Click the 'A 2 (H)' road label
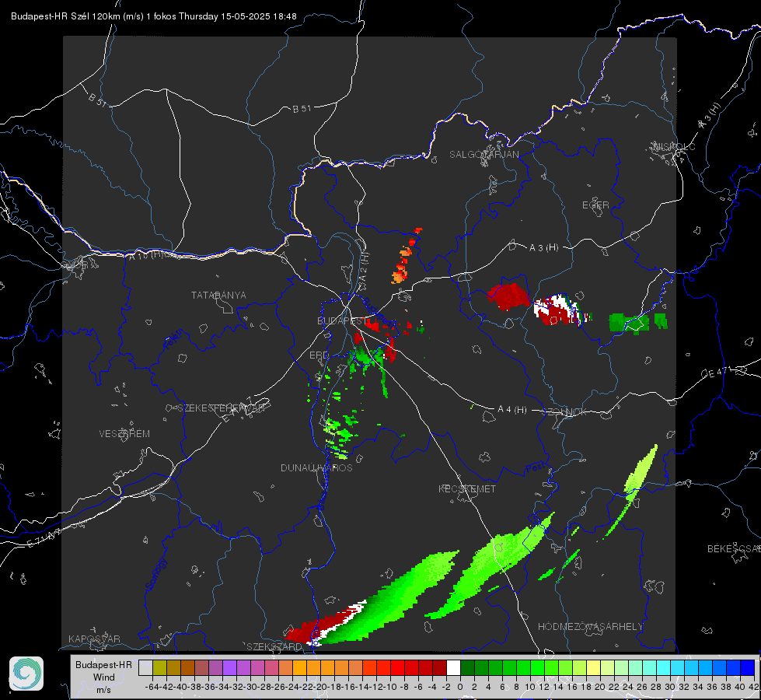The height and width of the screenshot is (700, 761). tap(364, 266)
